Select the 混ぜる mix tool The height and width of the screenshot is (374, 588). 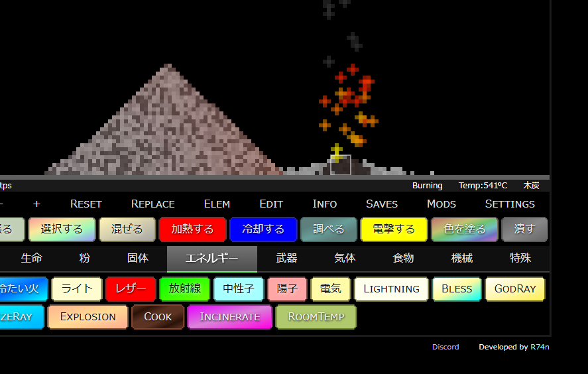coord(127,229)
